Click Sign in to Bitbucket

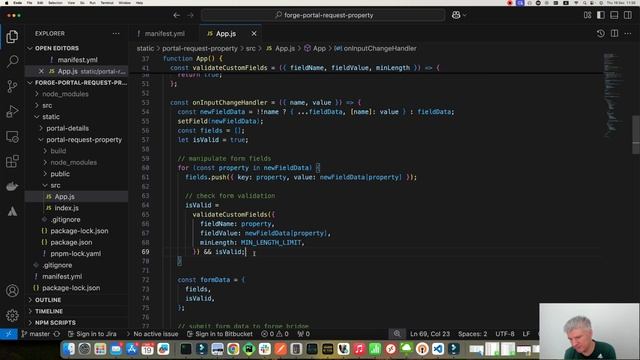pyautogui.click(x=220, y=334)
